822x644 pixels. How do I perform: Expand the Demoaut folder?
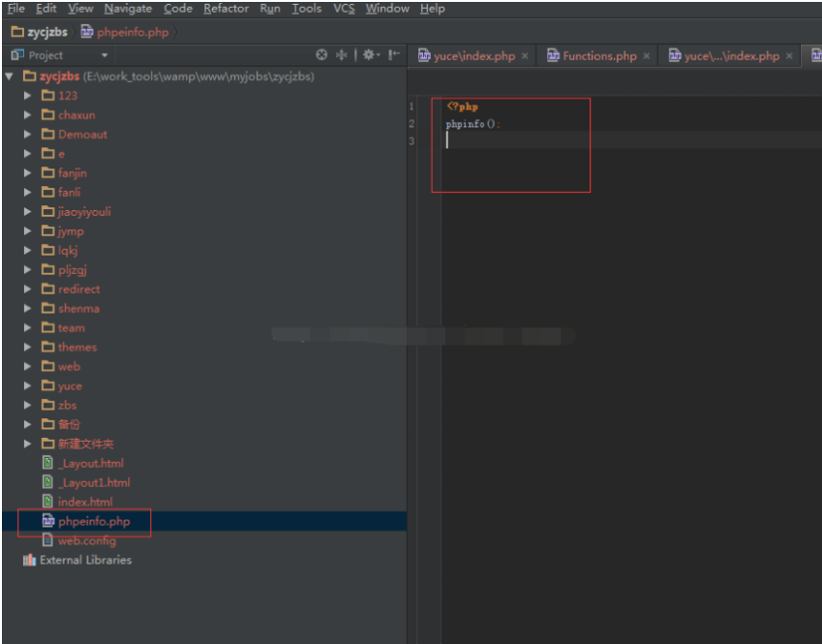(x=27, y=135)
